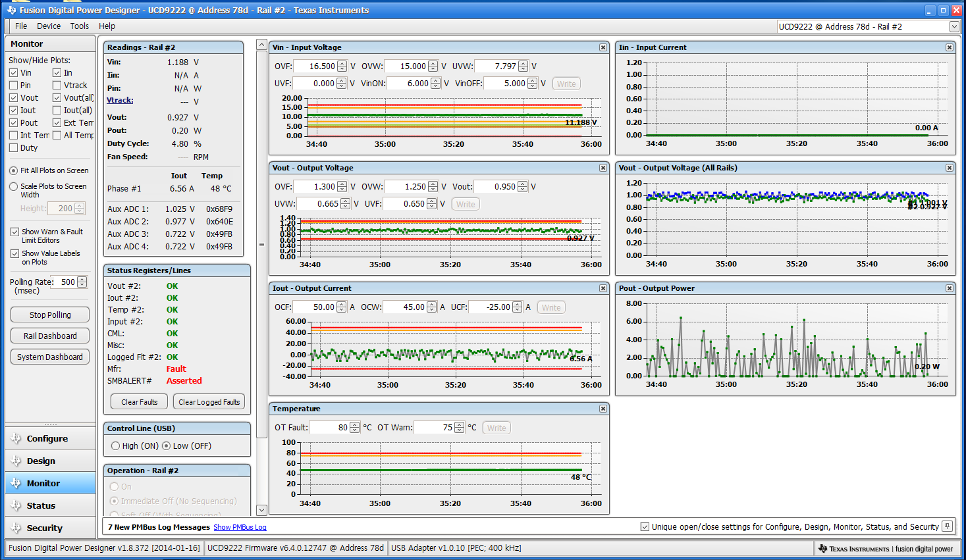Close the Vin - Input Voltage plot
The width and height of the screenshot is (966, 560).
603,47
